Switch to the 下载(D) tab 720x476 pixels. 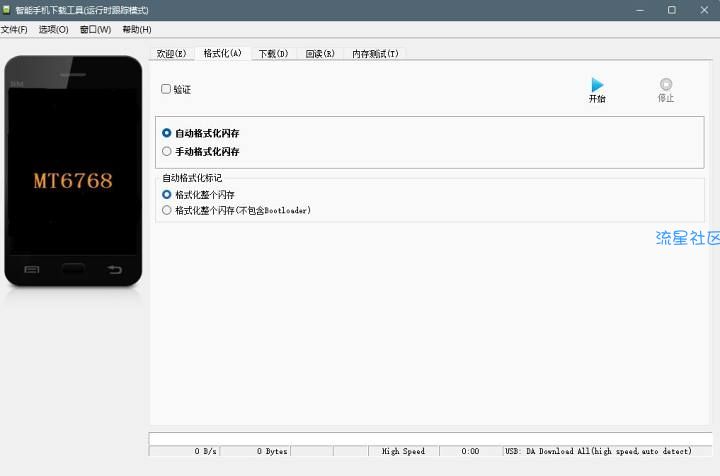point(273,54)
